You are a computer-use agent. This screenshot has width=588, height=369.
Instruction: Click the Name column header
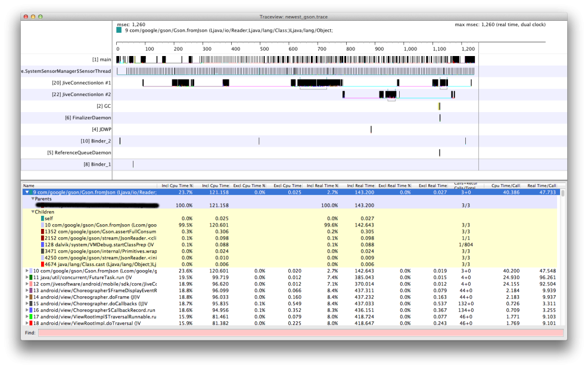tap(89, 186)
